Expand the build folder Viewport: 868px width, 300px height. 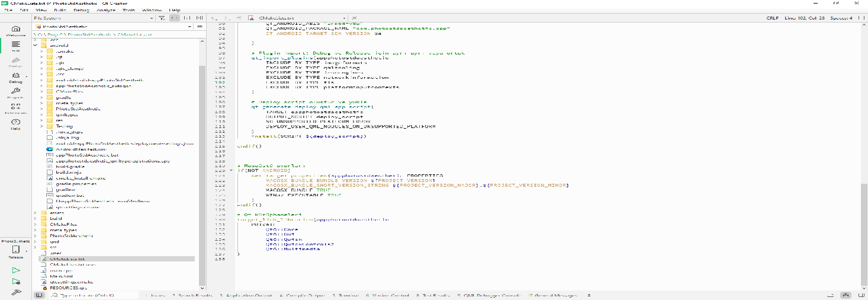35,218
